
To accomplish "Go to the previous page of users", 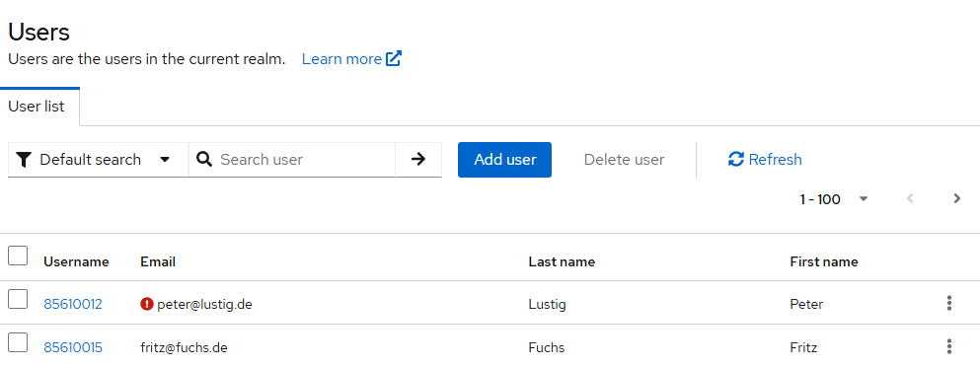I will pos(910,199).
